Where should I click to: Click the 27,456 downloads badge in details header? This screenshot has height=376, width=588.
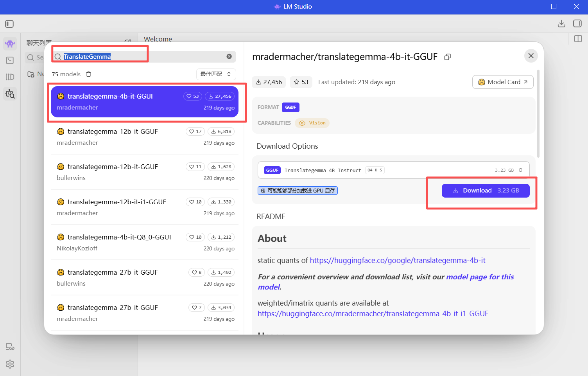point(269,82)
